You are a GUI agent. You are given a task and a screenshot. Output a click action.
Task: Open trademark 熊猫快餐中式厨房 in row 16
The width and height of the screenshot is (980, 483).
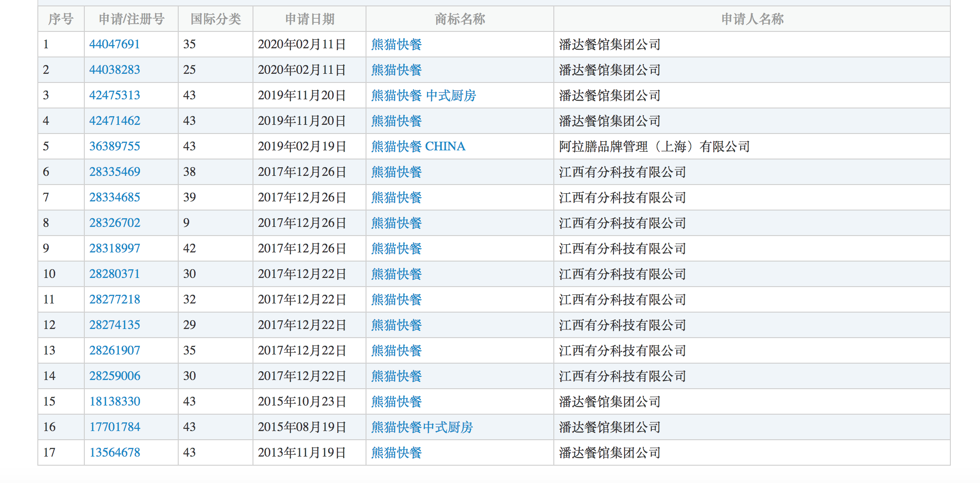click(x=422, y=427)
